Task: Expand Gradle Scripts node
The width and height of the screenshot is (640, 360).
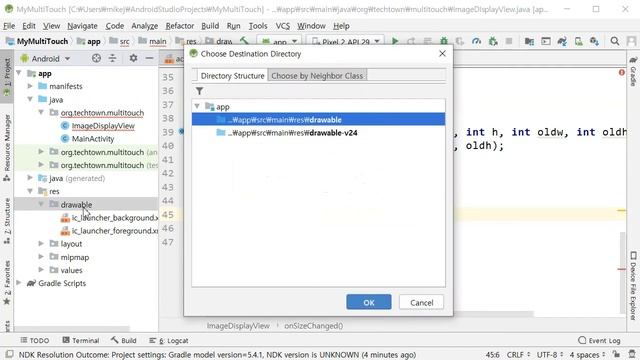Action: [19, 283]
